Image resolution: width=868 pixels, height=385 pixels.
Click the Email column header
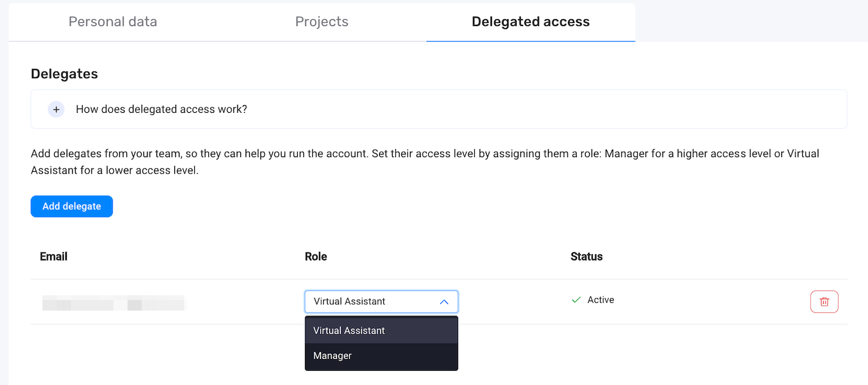coord(53,256)
